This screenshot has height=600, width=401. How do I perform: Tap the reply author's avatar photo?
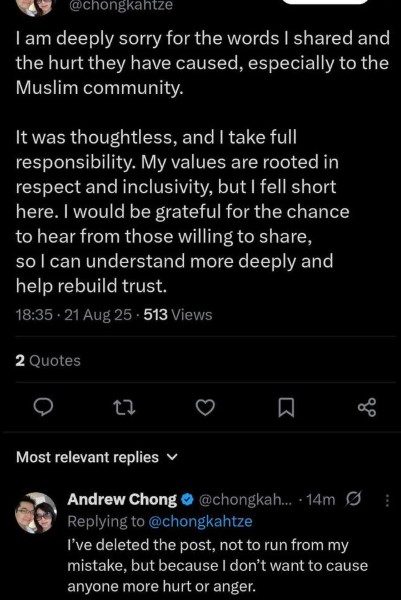point(36,513)
